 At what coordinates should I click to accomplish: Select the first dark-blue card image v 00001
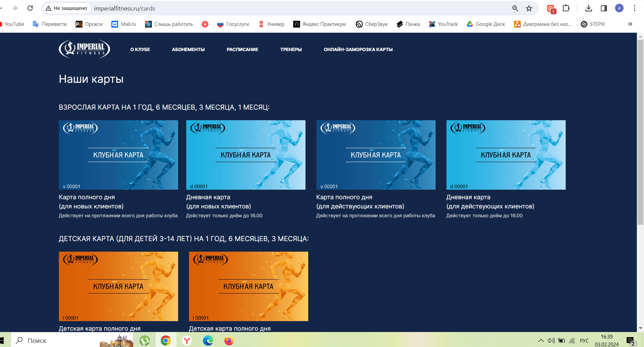[119, 155]
